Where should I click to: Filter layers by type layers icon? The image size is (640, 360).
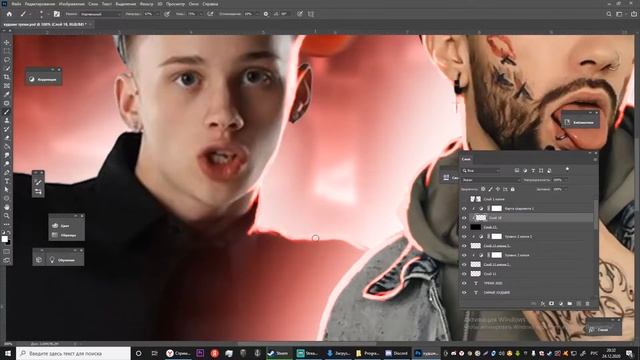[533, 171]
